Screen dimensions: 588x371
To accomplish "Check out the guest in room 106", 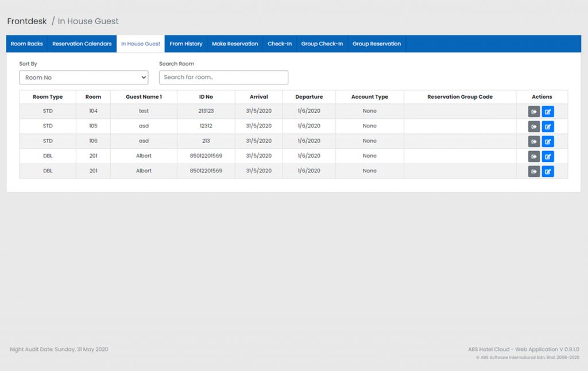I will 534,141.
